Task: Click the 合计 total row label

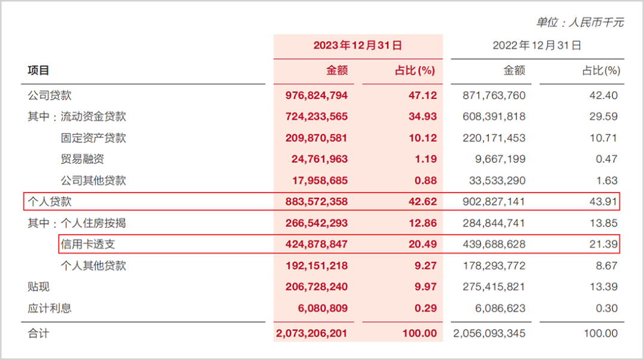Action: [x=39, y=333]
